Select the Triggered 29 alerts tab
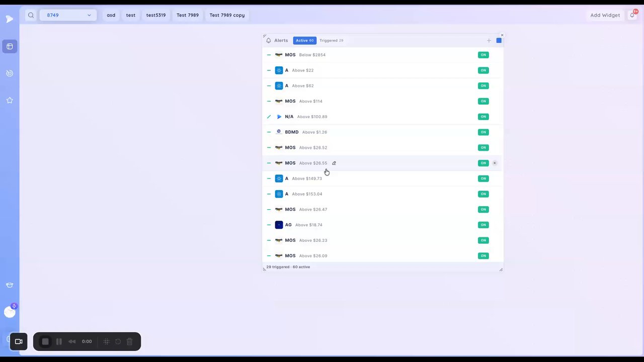The image size is (644, 362). click(331, 40)
